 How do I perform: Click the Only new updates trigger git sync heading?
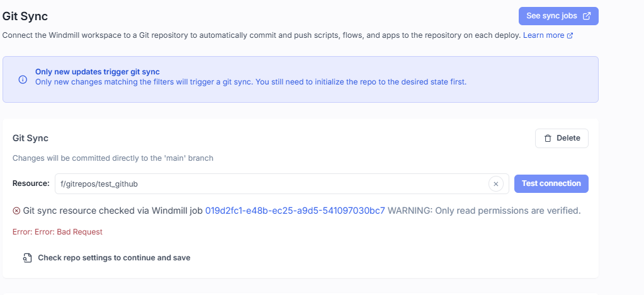[x=98, y=72]
